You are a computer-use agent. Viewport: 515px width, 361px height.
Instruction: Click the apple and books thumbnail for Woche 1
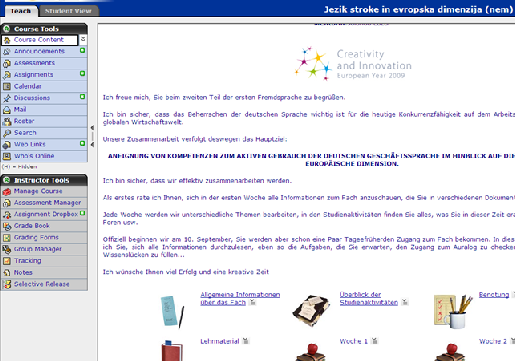click(x=311, y=352)
